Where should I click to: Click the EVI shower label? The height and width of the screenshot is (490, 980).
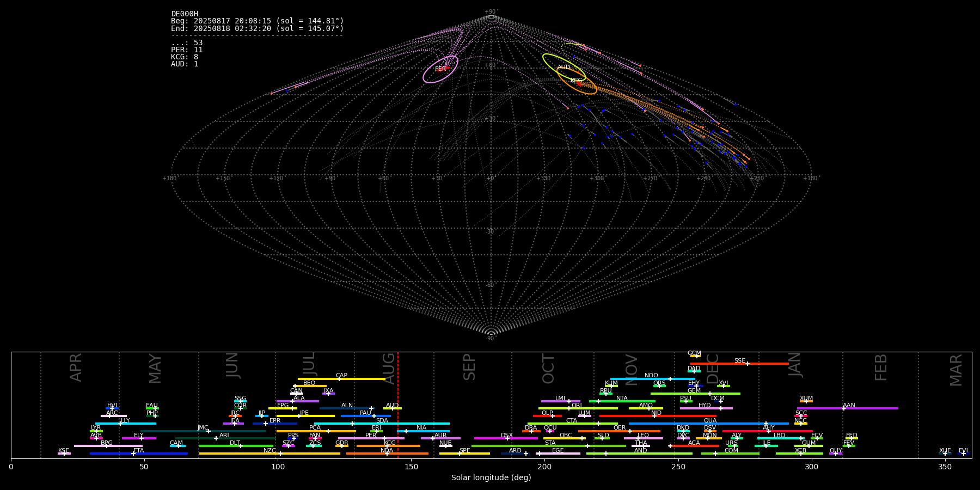click(963, 451)
